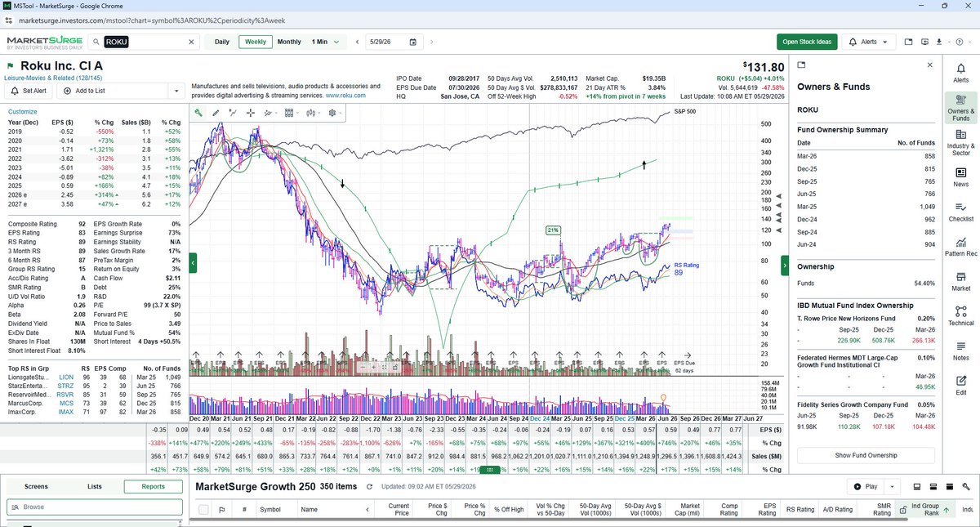Go to previous date with left arrow
980x527 pixels.
tap(357, 42)
